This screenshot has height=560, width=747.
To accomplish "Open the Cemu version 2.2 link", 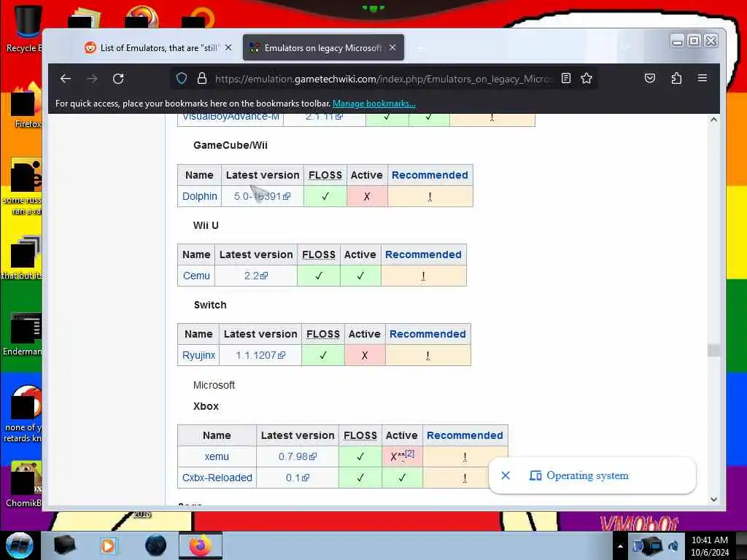I will (256, 276).
